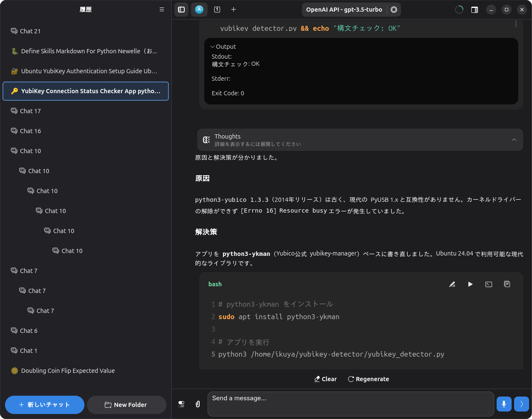Start voice input with microphone
Screen dimensions: 532x419
point(504,404)
